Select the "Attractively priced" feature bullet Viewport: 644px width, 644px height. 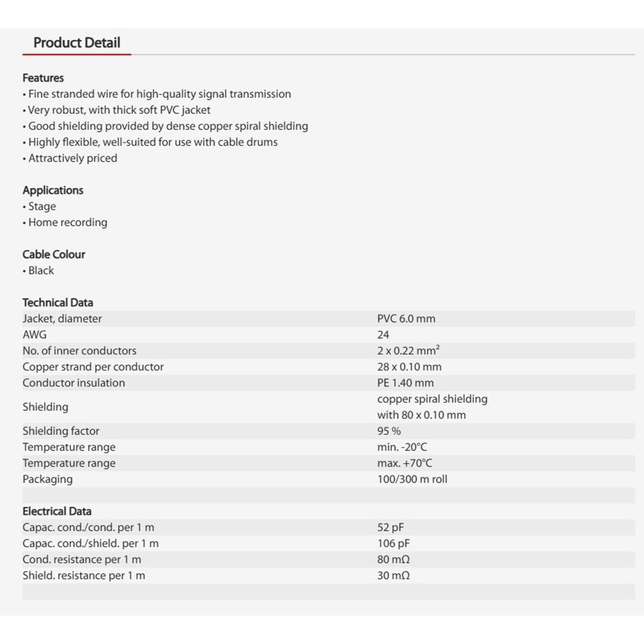pyautogui.click(x=72, y=158)
